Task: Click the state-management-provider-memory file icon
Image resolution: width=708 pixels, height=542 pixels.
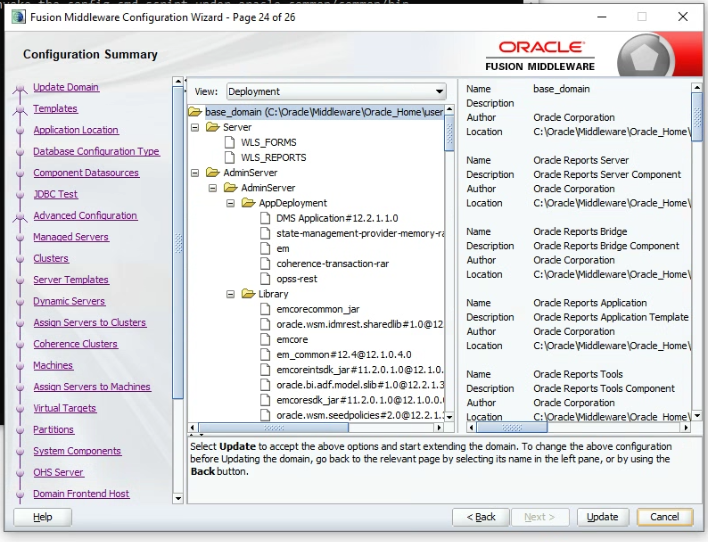Action: [x=265, y=234]
